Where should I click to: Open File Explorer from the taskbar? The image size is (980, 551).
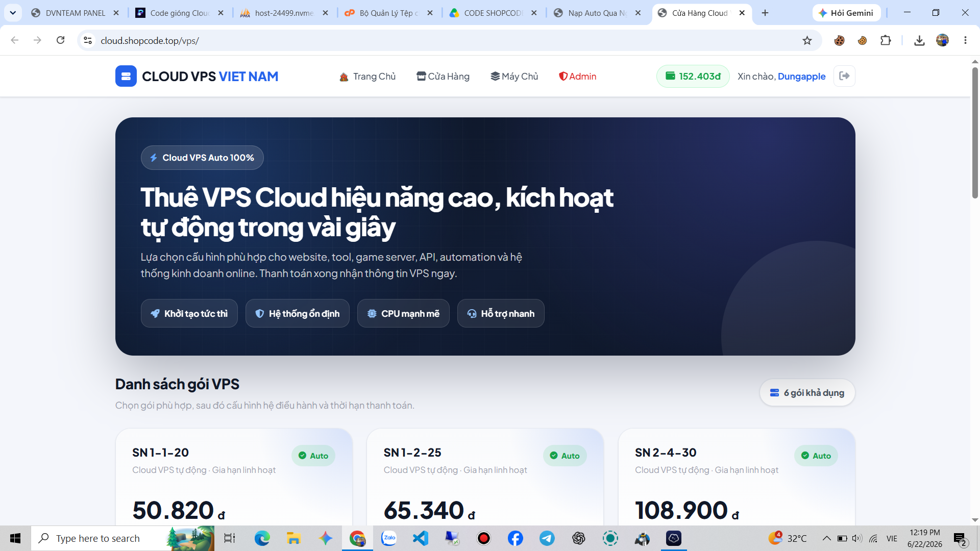click(x=294, y=538)
